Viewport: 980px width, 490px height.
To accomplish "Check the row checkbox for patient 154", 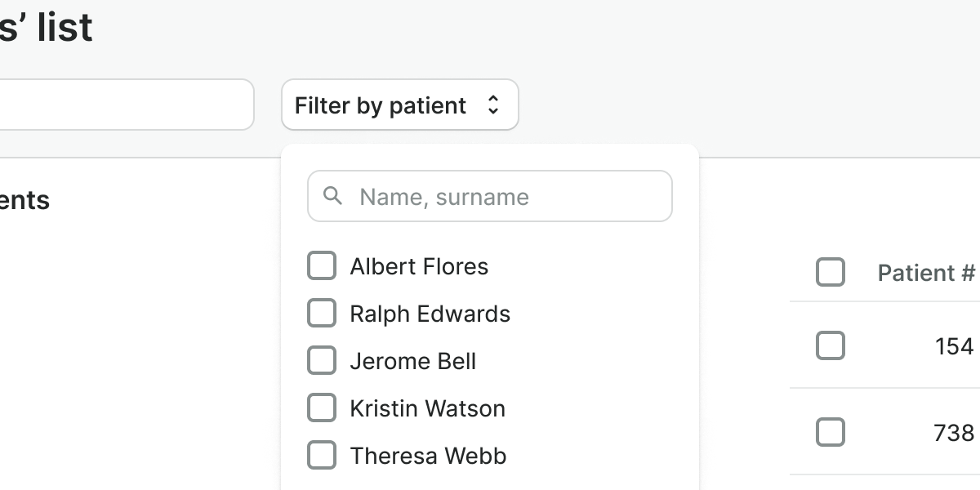I will (x=830, y=345).
